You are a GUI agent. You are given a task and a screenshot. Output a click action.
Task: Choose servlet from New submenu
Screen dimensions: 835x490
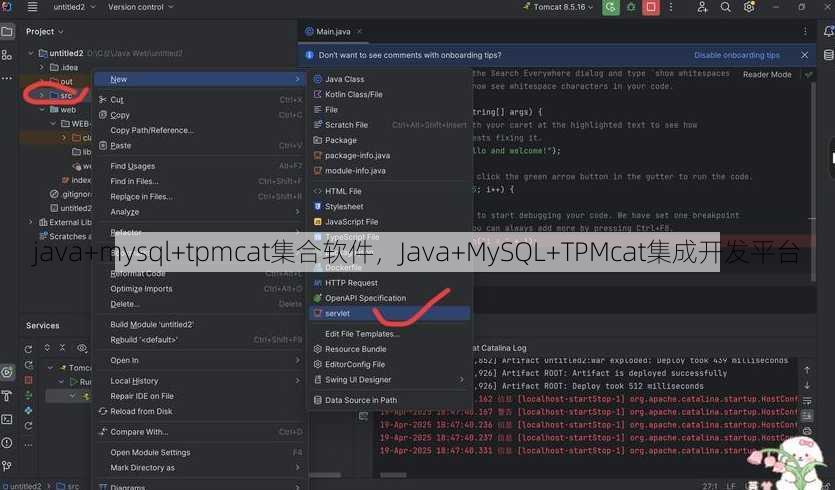[389, 313]
